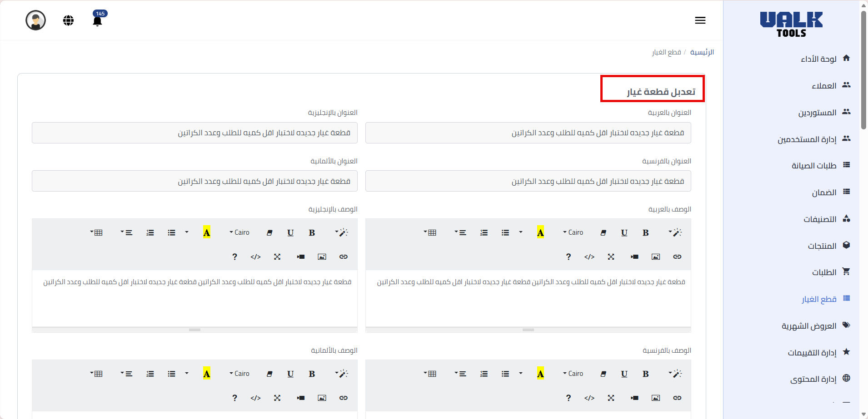
Task: Insert link in Arabic description editor
Action: pyautogui.click(x=677, y=257)
